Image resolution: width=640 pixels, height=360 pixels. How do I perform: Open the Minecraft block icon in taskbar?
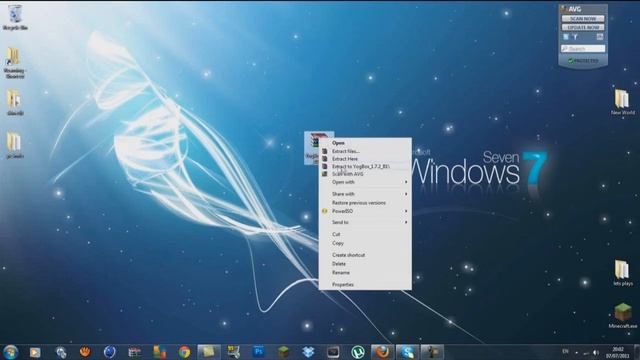283,352
